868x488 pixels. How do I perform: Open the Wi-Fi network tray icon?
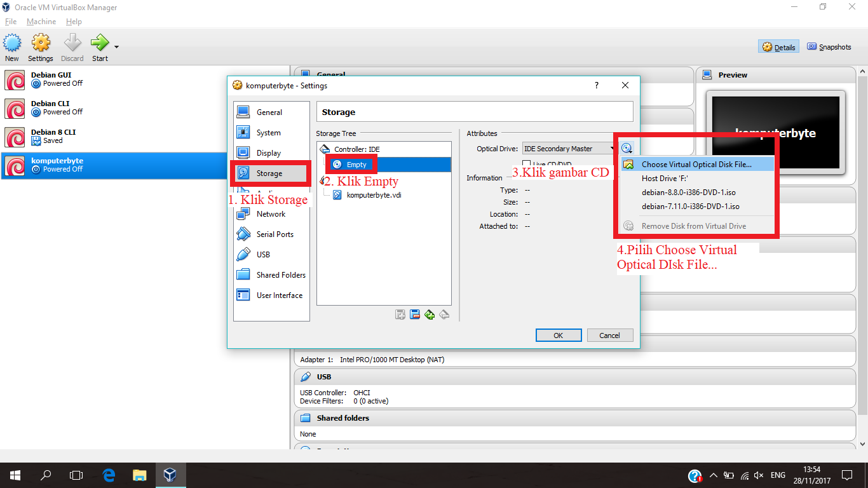click(744, 475)
